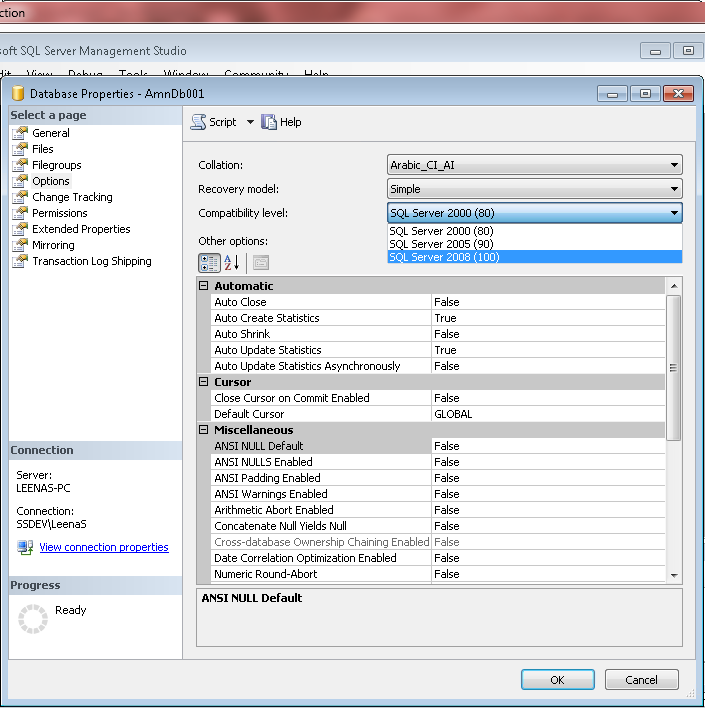This screenshot has height=708, width=705.
Task: Open View connection properties link
Action: point(104,547)
